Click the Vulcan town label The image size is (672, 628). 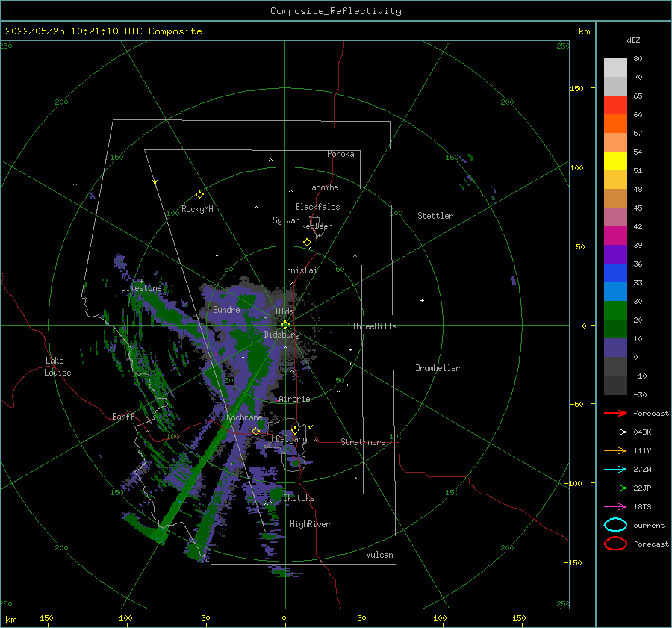(x=379, y=555)
